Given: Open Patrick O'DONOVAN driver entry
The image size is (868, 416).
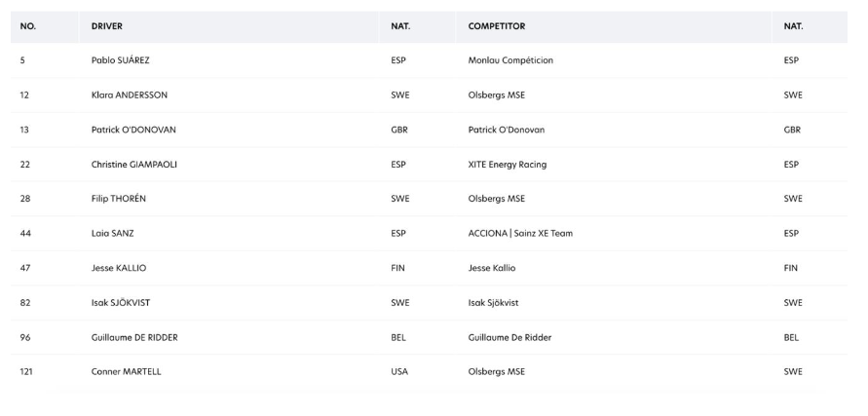Looking at the screenshot, I should click(133, 130).
